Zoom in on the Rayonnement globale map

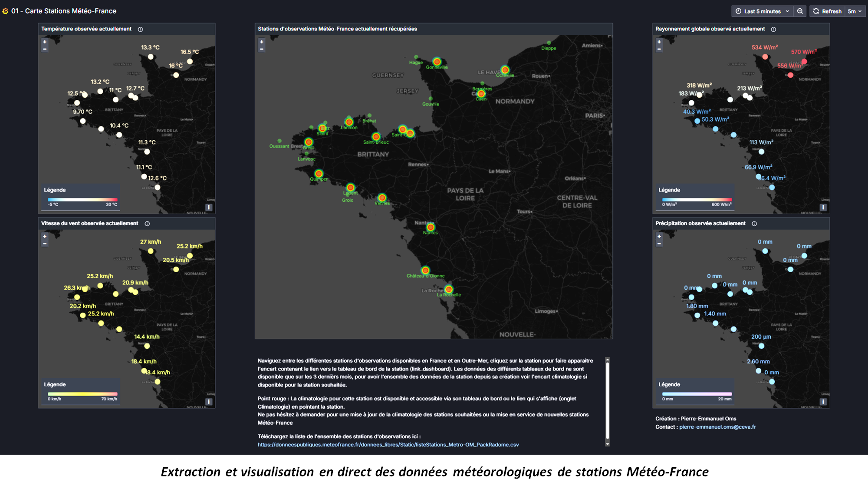click(659, 42)
